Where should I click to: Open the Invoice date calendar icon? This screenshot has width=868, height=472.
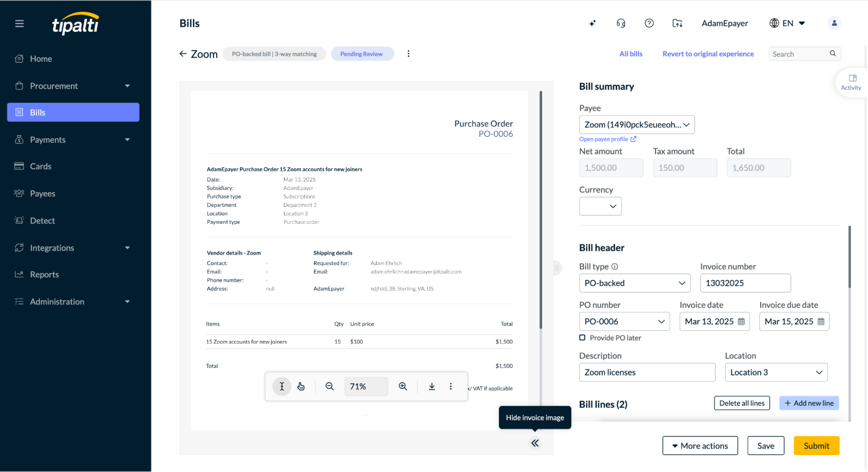[741, 322]
